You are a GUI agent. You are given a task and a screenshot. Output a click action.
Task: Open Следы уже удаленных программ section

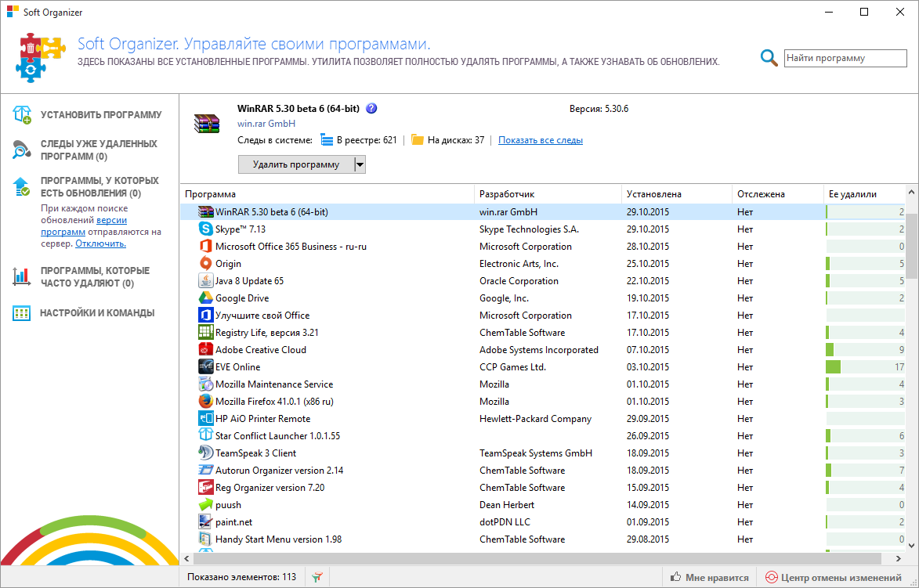[x=99, y=150]
